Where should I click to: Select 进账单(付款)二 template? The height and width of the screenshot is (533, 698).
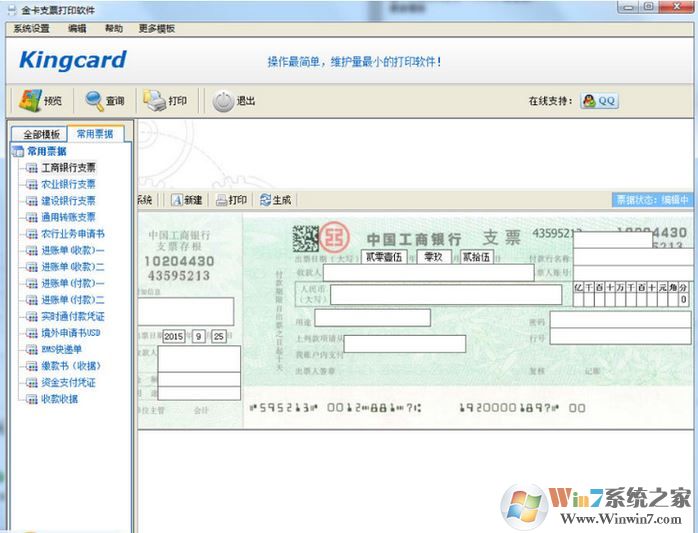(73, 300)
